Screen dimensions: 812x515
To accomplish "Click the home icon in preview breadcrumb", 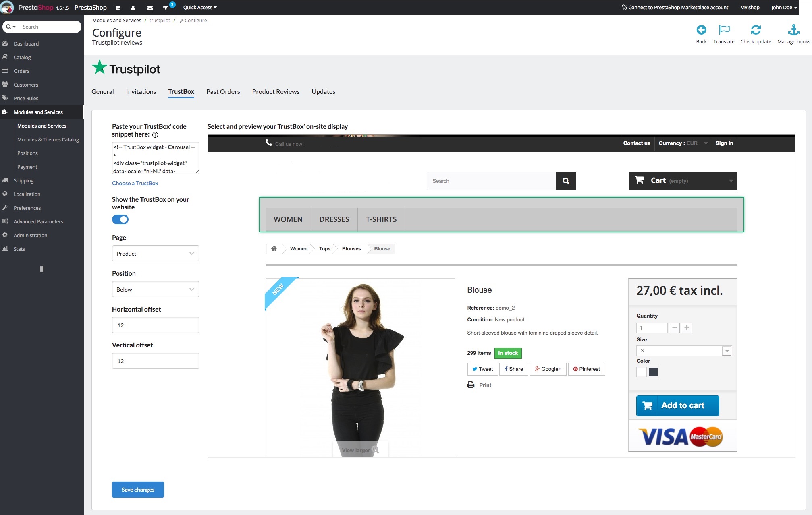I will tap(274, 248).
